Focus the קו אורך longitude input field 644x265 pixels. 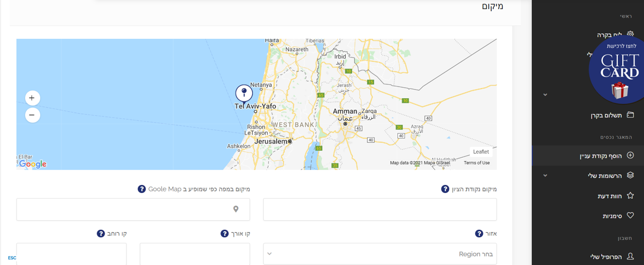coord(195,253)
